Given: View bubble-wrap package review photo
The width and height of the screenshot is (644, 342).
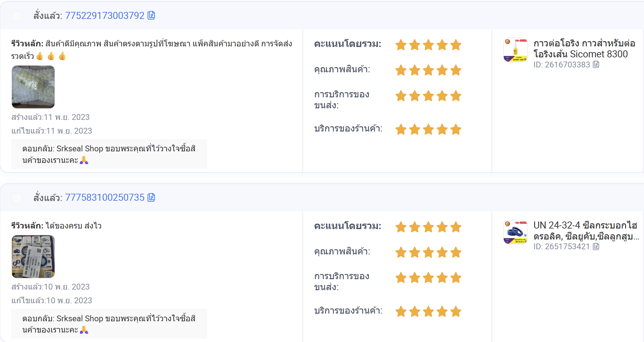Looking at the screenshot, I should [33, 87].
